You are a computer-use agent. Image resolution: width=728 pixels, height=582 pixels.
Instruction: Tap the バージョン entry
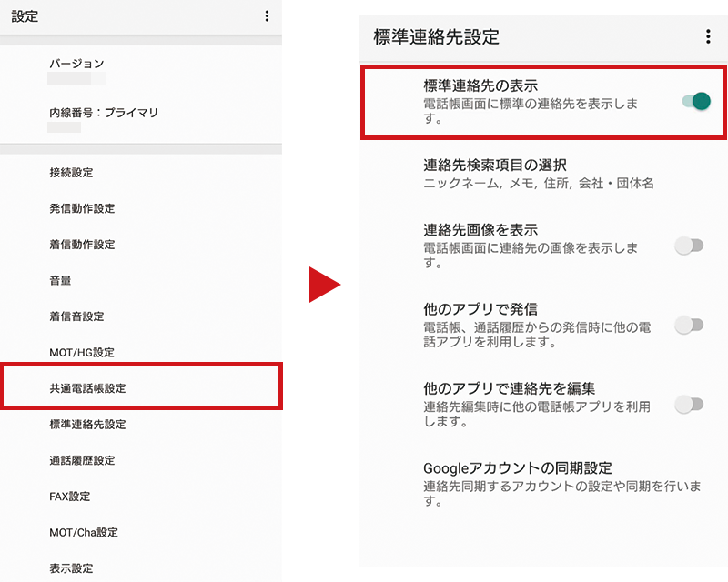141,70
